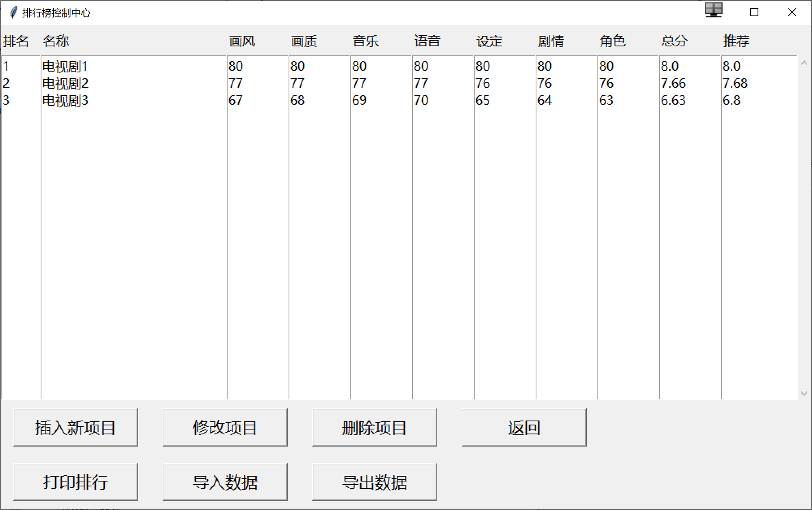Click the 导入数据 button
The height and width of the screenshot is (510, 812).
click(x=225, y=482)
